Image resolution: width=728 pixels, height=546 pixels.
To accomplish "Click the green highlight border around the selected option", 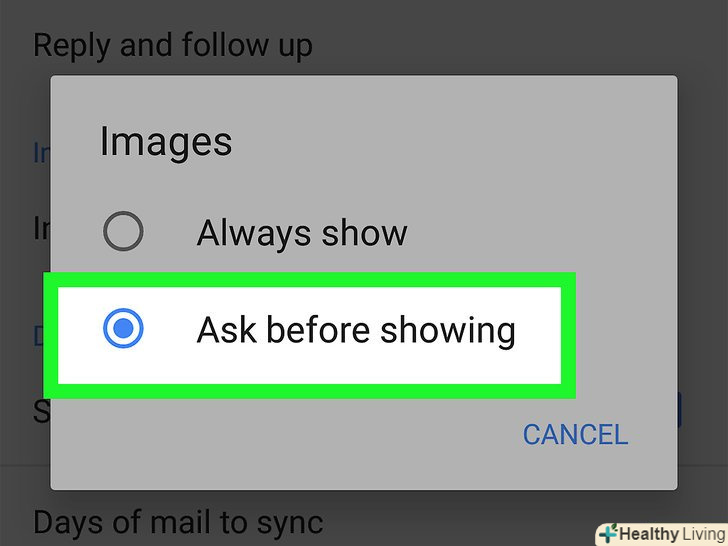I will [310, 280].
